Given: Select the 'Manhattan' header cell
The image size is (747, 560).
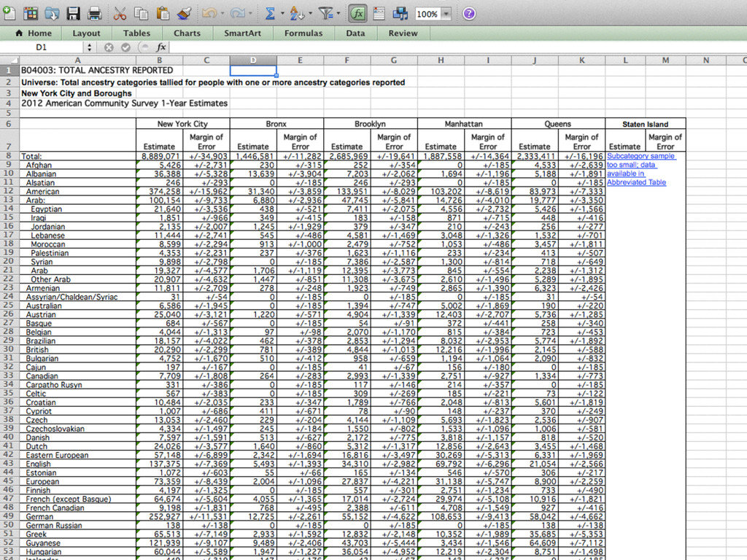Looking at the screenshot, I should pyautogui.click(x=464, y=124).
